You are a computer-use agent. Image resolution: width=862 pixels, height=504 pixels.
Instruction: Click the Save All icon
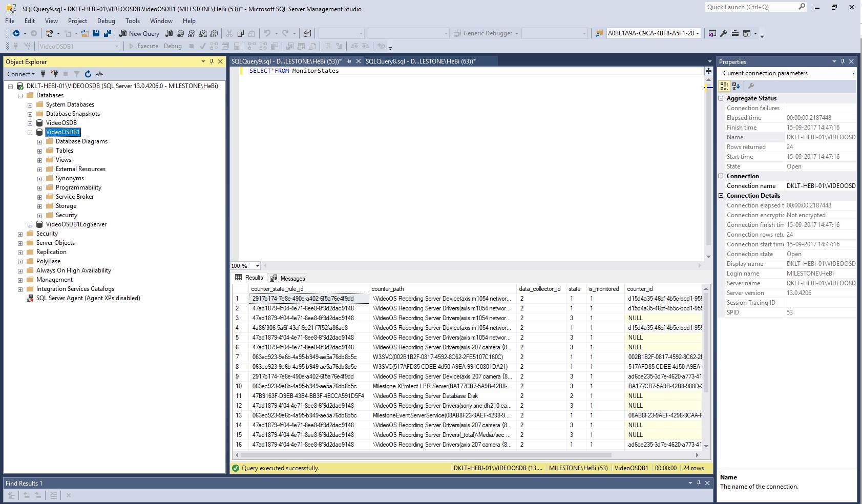click(108, 33)
